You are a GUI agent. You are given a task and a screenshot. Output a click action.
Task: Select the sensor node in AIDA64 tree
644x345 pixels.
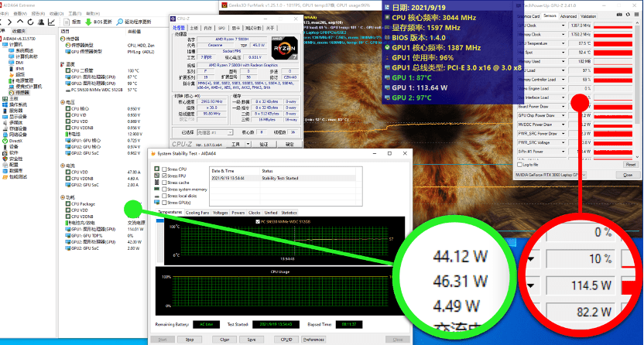[x=19, y=93]
